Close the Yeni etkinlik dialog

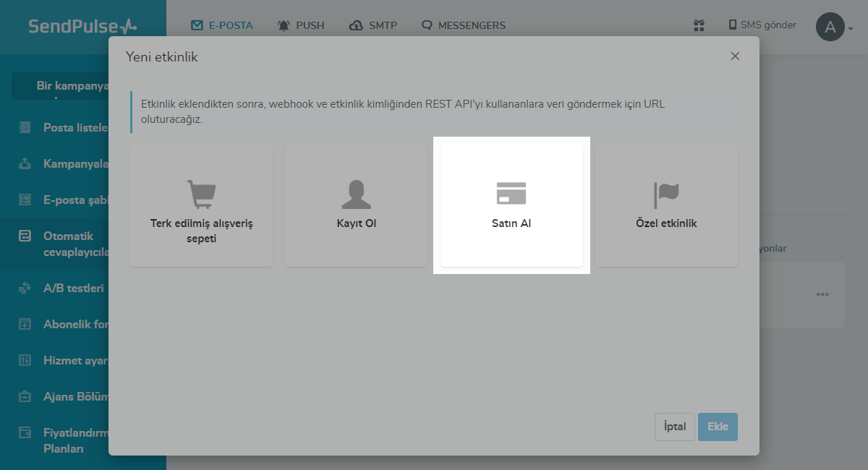(735, 56)
